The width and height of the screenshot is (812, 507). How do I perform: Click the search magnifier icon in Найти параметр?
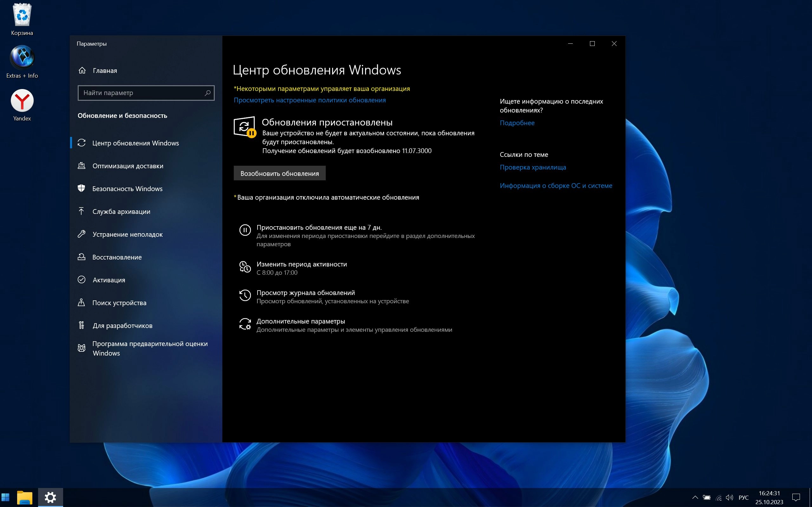(x=207, y=93)
